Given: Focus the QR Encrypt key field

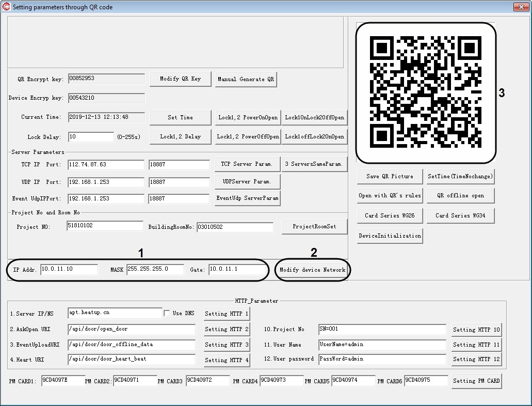Looking at the screenshot, I should (106, 79).
